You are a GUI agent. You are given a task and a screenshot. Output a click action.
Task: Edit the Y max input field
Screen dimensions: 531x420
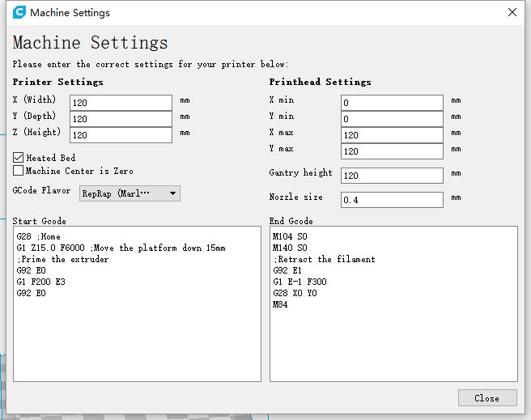392,151
